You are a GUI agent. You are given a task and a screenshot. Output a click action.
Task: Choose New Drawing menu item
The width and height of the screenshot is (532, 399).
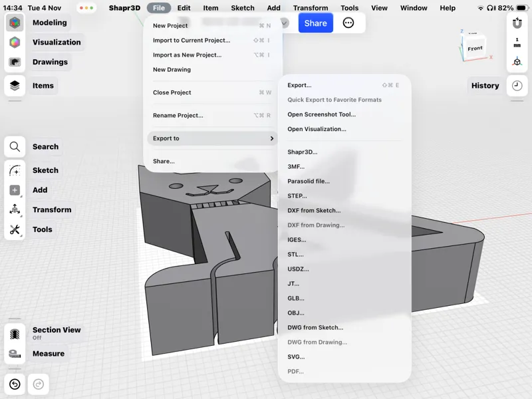click(x=212, y=70)
